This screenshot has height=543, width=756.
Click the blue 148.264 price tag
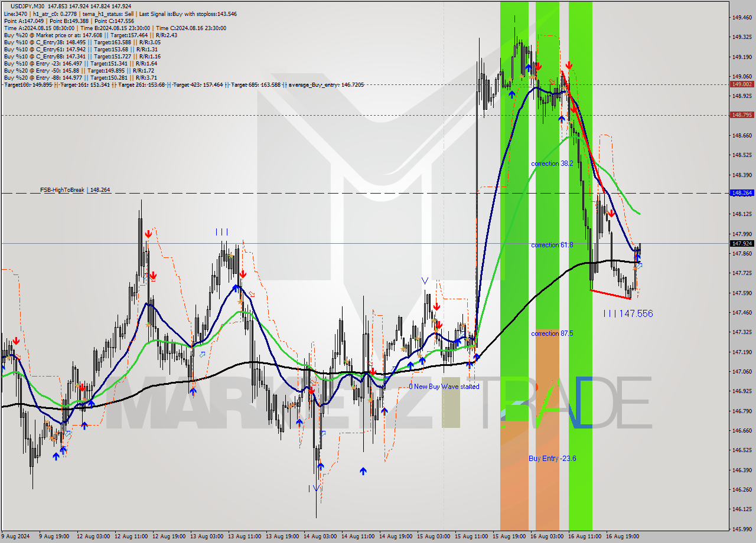[x=742, y=193]
